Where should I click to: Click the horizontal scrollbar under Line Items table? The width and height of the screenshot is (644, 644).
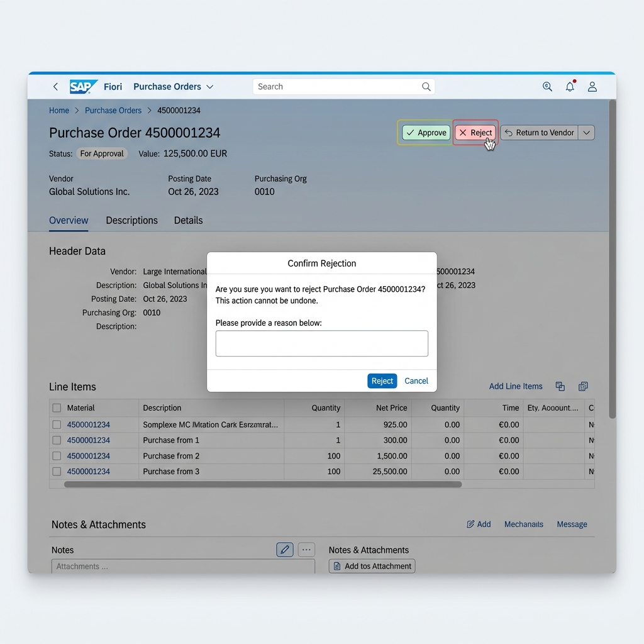(x=263, y=484)
